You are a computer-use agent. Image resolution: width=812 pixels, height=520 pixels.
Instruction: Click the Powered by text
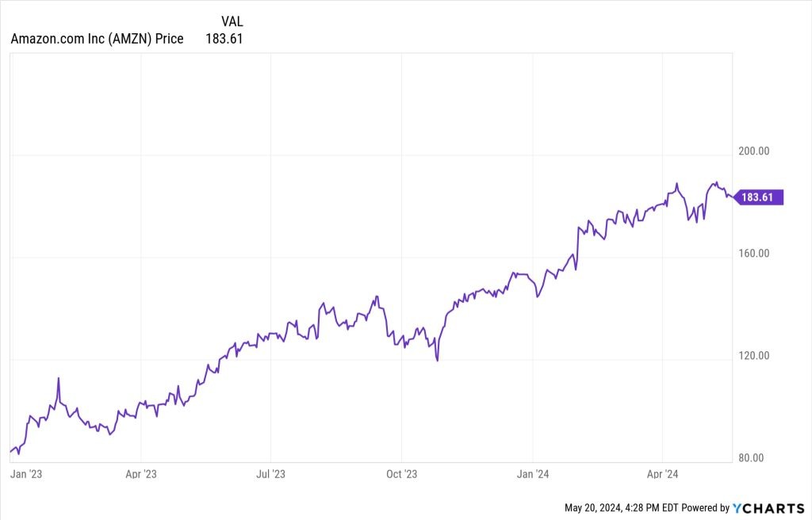[x=706, y=507]
